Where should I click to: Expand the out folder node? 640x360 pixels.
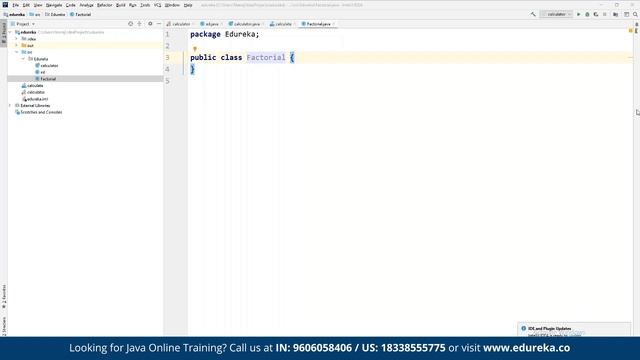pyautogui.click(x=17, y=45)
